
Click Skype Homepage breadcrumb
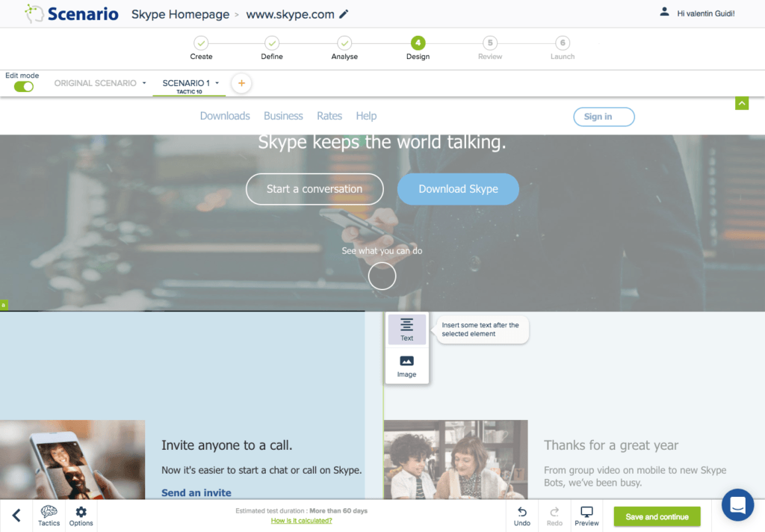coord(180,14)
